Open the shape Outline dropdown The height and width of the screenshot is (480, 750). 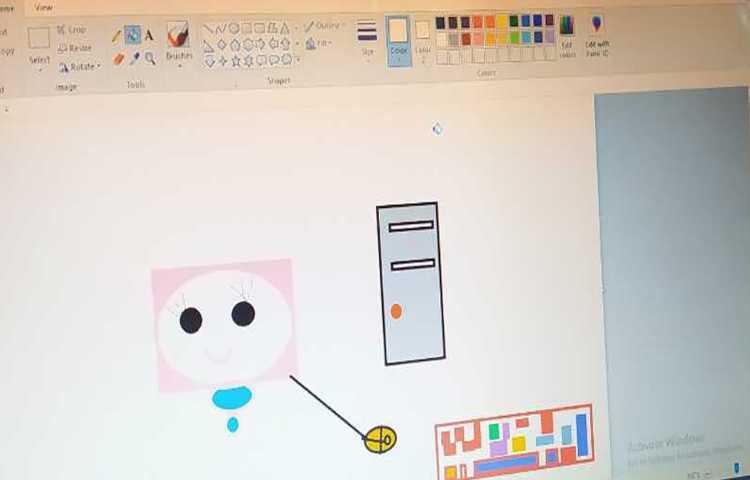point(323,26)
